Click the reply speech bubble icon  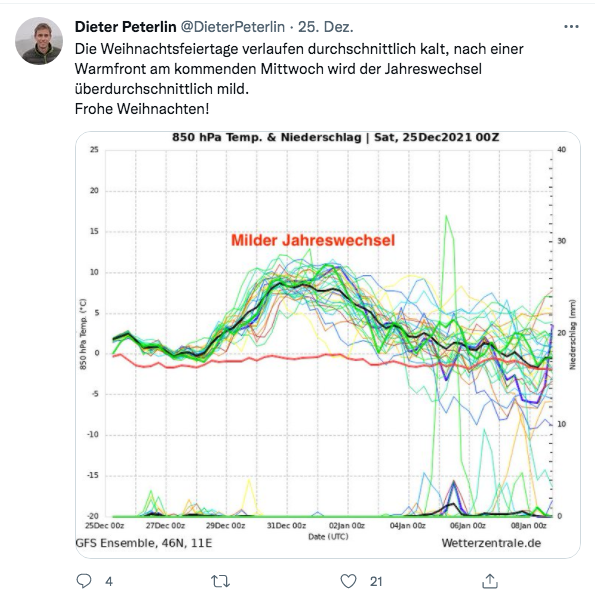tap(84, 581)
